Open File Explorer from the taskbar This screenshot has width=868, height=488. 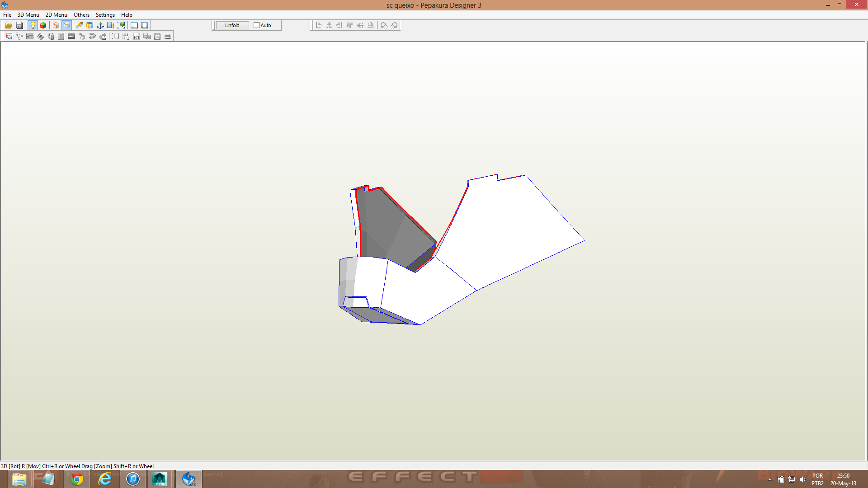[19, 479]
